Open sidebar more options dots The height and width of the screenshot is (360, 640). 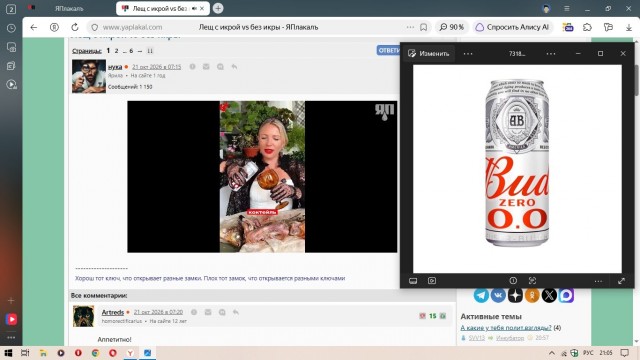(x=11, y=338)
